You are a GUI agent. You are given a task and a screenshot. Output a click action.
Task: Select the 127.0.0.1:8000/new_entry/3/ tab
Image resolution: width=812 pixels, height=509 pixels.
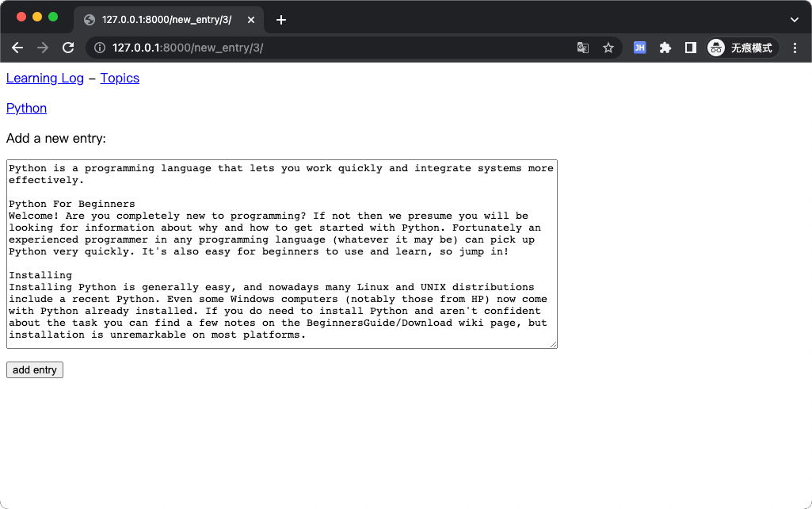tap(169, 20)
